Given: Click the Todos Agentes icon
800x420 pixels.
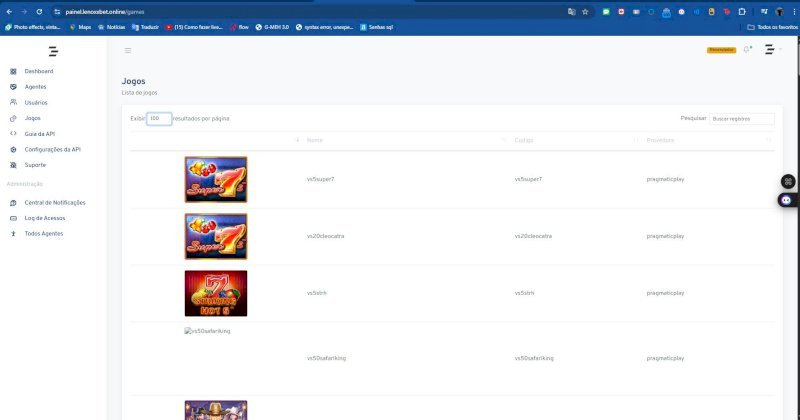Looking at the screenshot, I should pyautogui.click(x=13, y=233).
